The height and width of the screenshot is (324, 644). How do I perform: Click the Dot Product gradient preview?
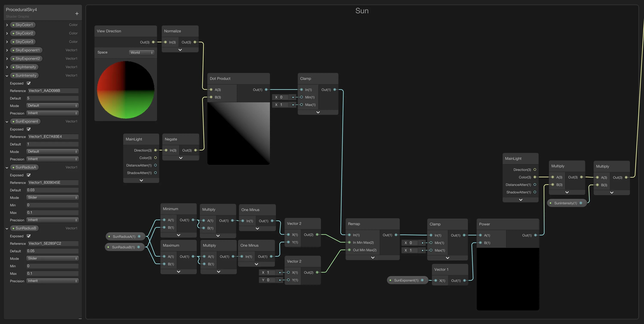tap(238, 133)
